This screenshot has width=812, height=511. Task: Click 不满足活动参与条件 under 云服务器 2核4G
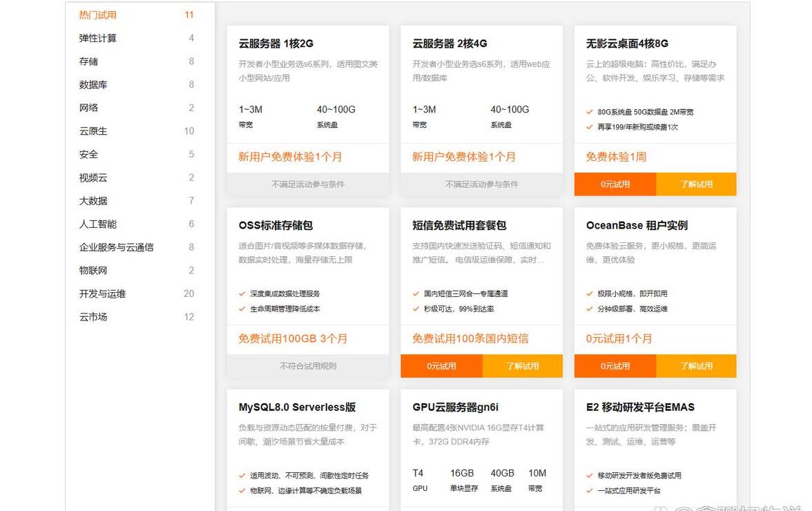(482, 184)
